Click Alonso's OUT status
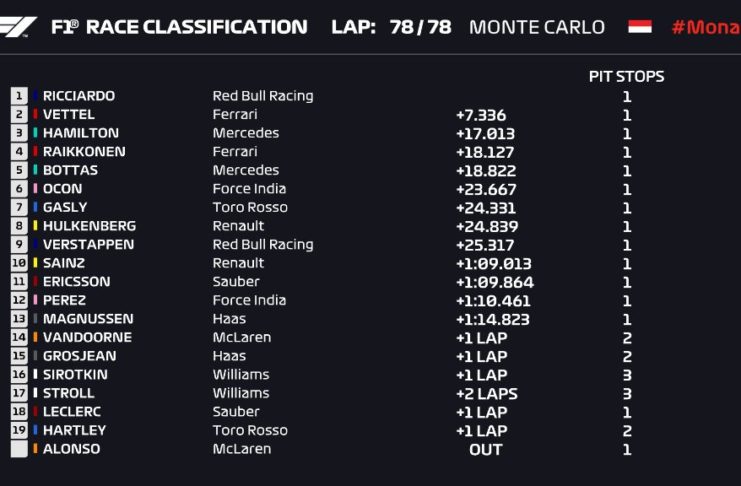This screenshot has width=741, height=486. pos(485,449)
